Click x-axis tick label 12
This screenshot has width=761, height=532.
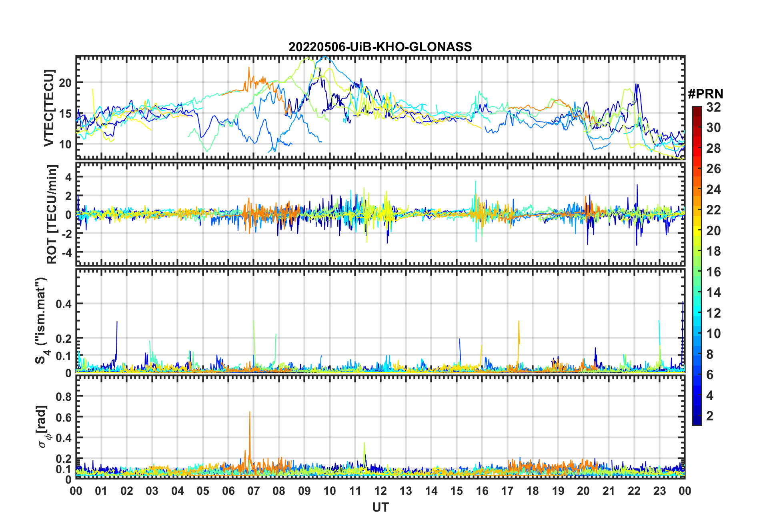(380, 491)
